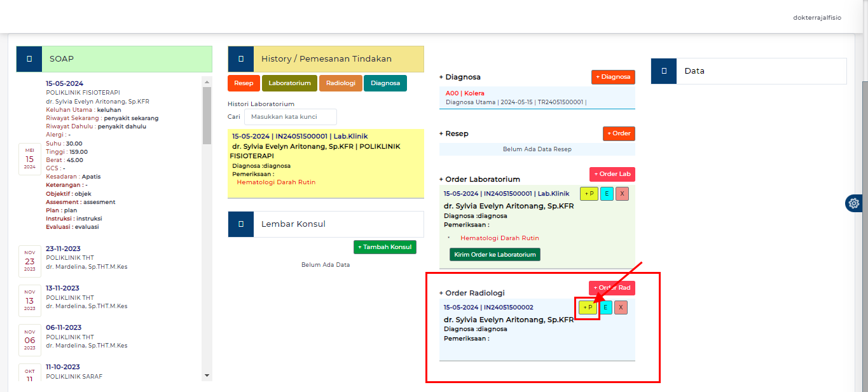Click the Data panel header icon
This screenshot has height=392, width=868.
pyautogui.click(x=663, y=71)
